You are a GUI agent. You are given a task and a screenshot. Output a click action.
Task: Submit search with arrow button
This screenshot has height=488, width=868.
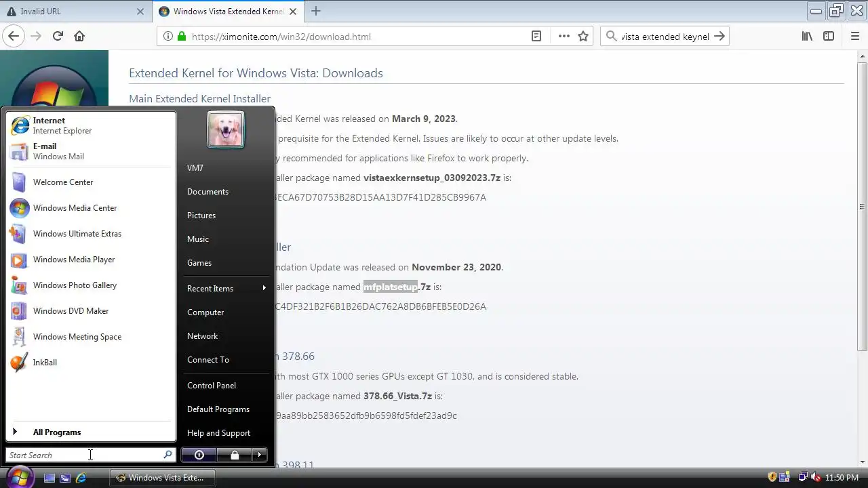point(719,37)
